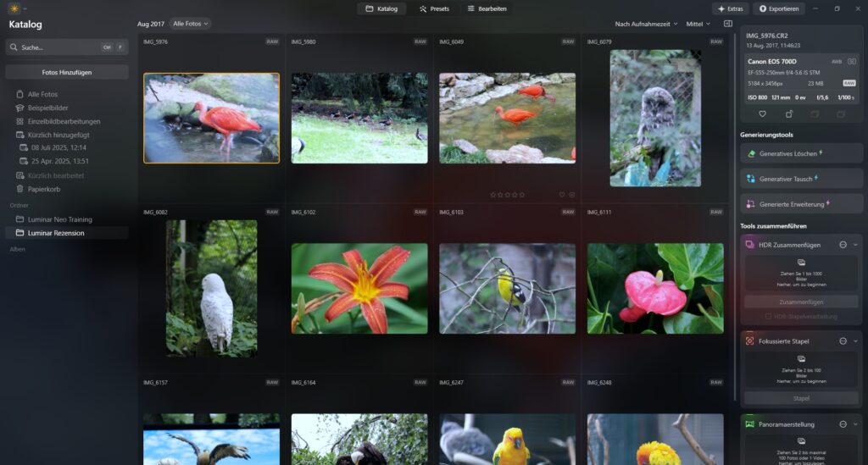Select the IMG_6102 orange lily thumbnail

click(359, 288)
